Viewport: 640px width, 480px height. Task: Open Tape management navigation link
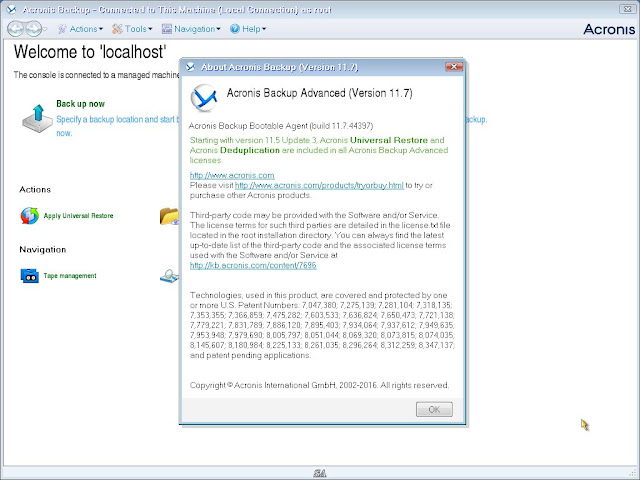pos(70,276)
